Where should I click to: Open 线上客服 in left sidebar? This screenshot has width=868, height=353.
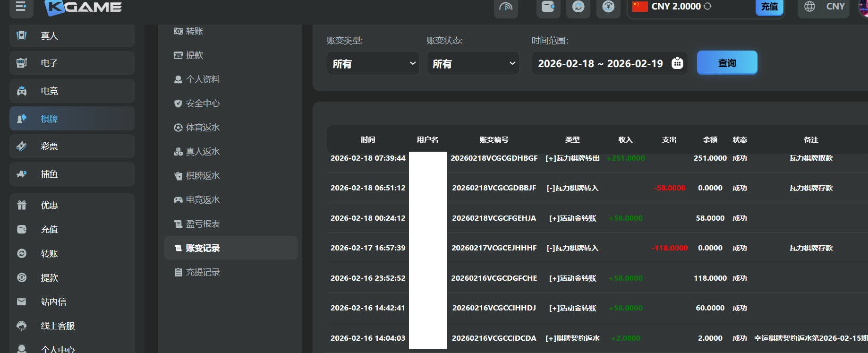[58, 326]
